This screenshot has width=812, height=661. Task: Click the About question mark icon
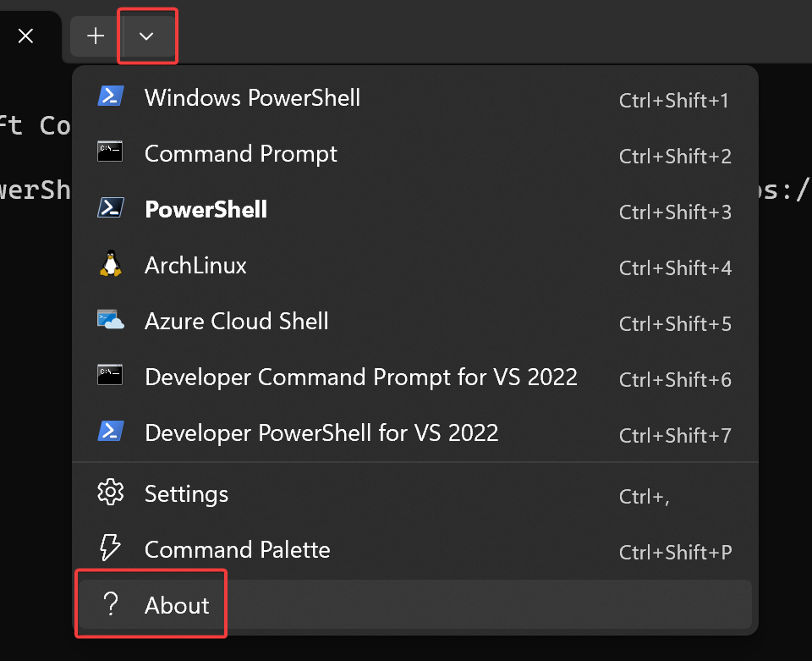(x=110, y=604)
